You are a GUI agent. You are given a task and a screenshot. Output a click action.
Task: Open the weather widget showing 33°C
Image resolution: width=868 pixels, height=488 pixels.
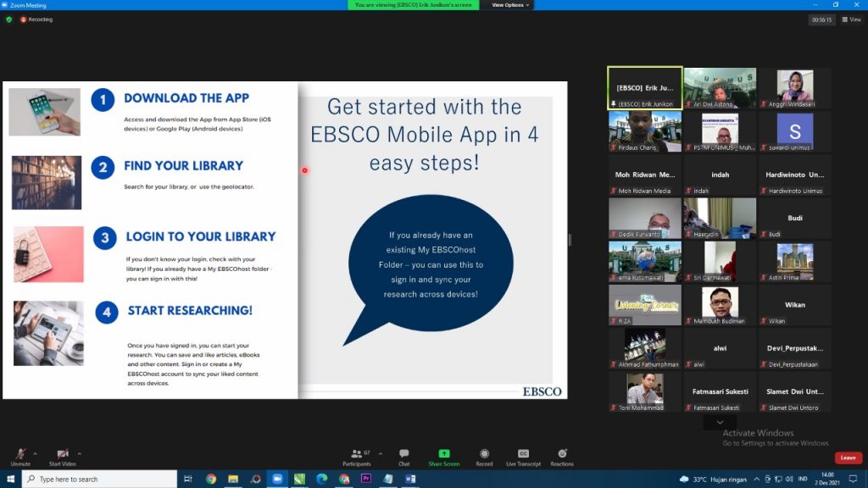point(713,480)
